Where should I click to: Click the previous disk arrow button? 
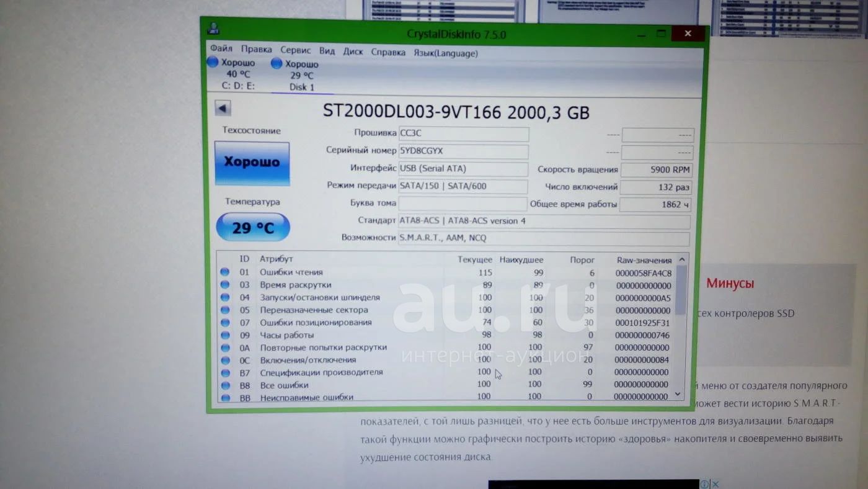[x=223, y=108]
